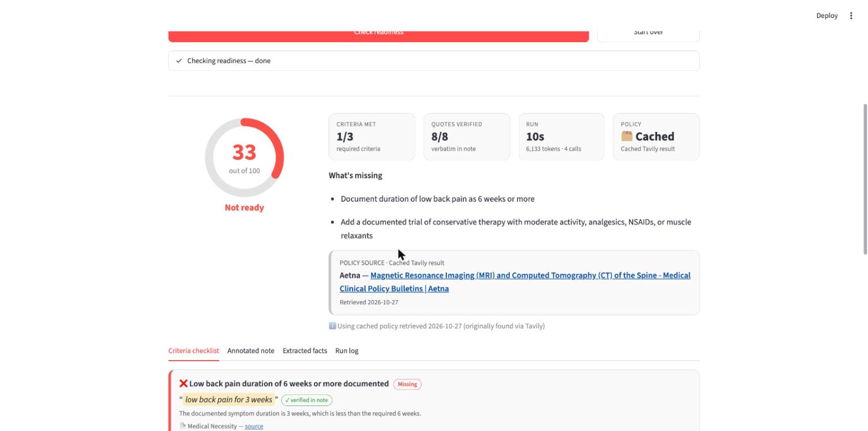Viewport: 868px width, 431px height.
Task: Open the Medical Necessity source link
Action: 254,426
